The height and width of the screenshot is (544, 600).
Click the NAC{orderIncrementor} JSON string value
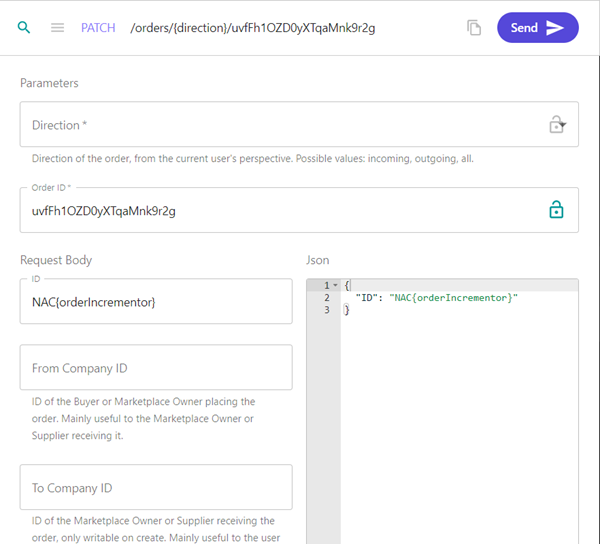point(453,298)
